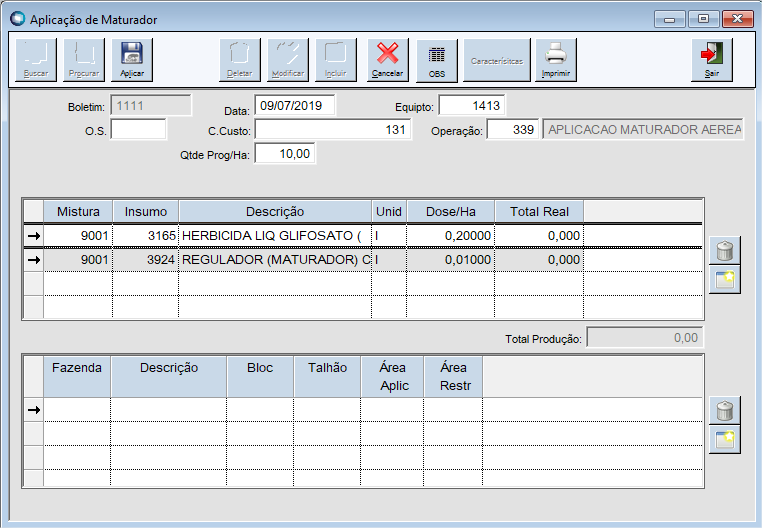The width and height of the screenshot is (762, 528).
Task: Click Mistura 9001 in the HERBICIDA row
Action: (x=78, y=236)
